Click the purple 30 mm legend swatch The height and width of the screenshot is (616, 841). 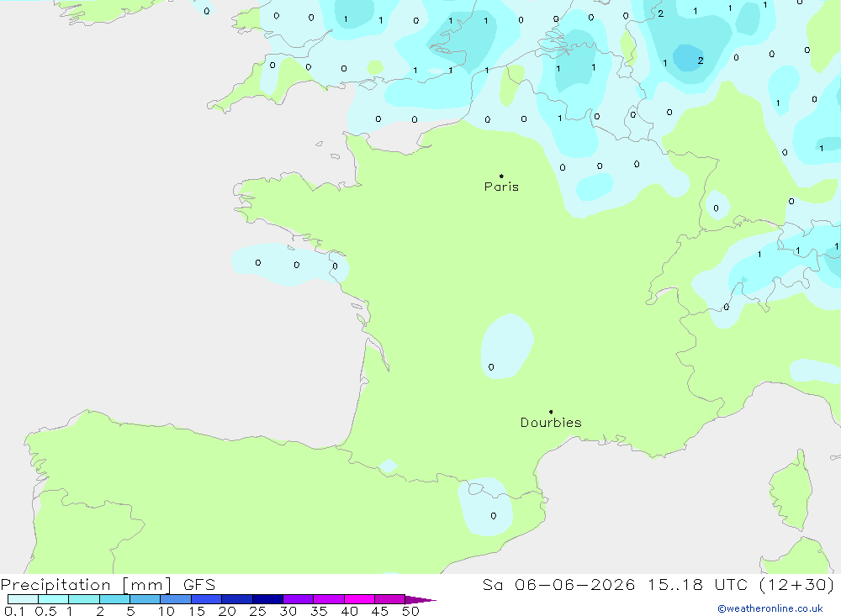pos(299,599)
